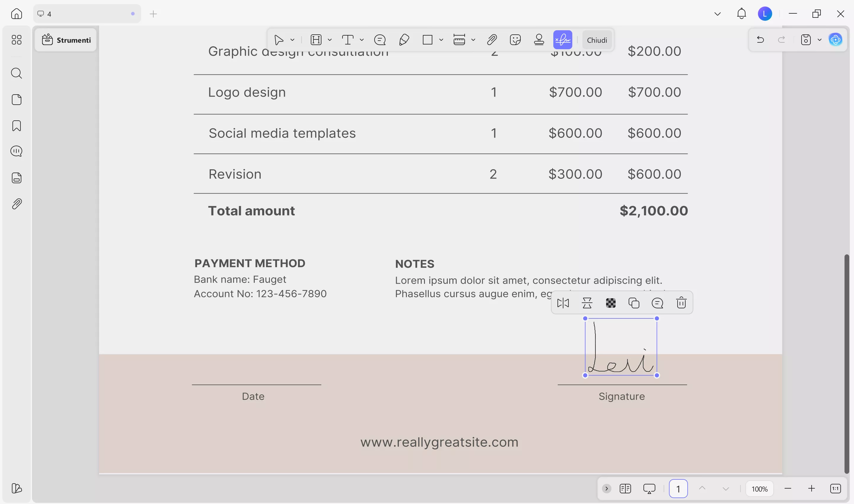Open the measure tool dropdown

[x=474, y=40]
